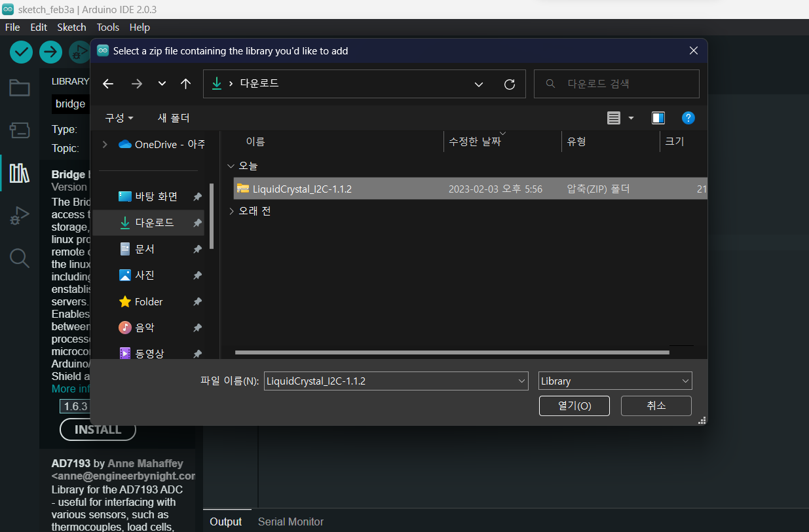Open the Search magnifier sidebar icon
The image size is (809, 532).
19,258
